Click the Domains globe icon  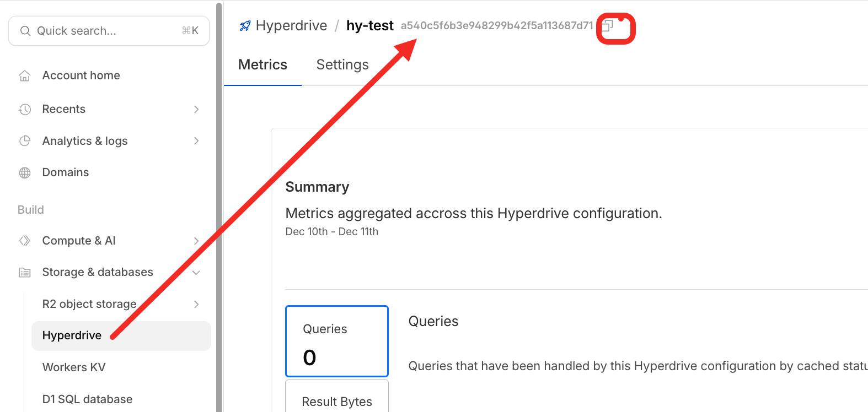[x=25, y=173]
